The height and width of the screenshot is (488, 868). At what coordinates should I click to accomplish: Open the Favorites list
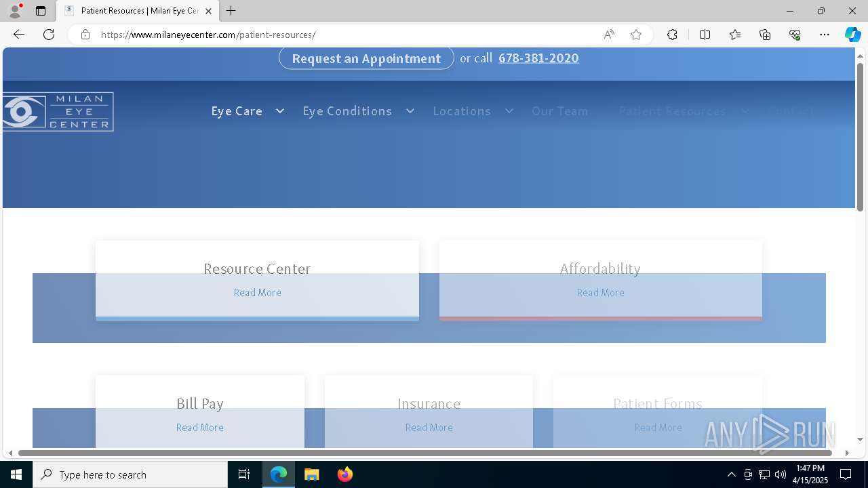(735, 35)
